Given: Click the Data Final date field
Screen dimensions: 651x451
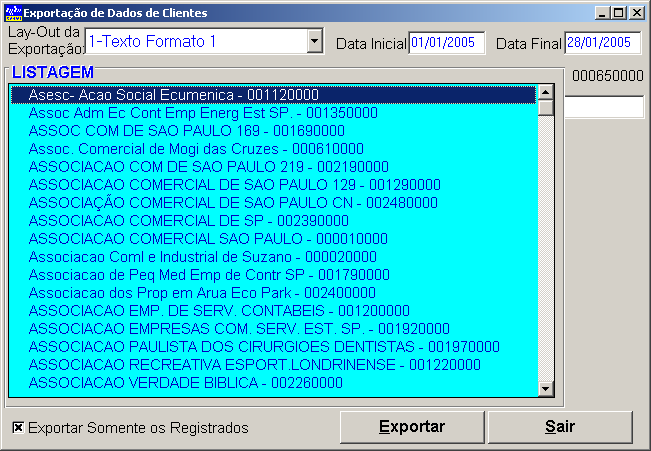Looking at the screenshot, I should pyautogui.click(x=603, y=43).
